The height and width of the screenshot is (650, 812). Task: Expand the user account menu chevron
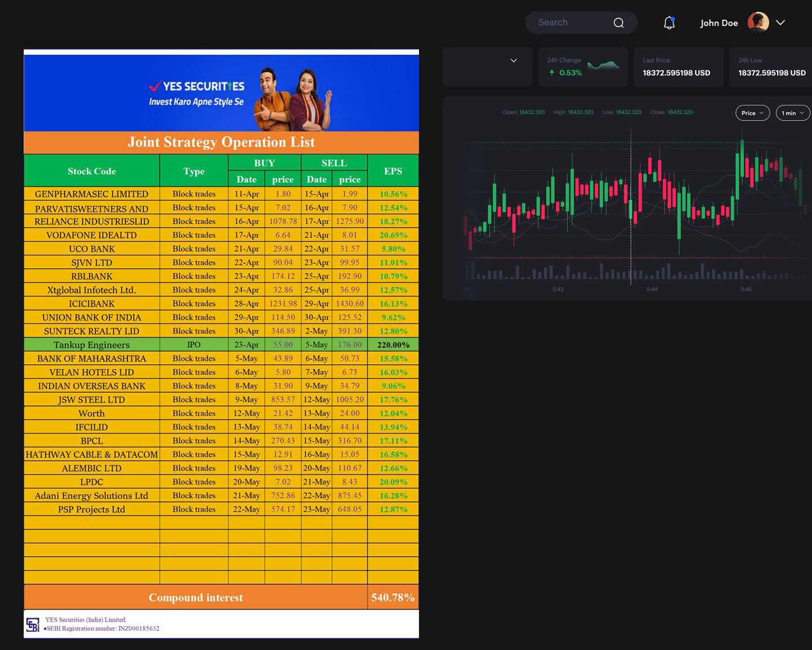pos(780,23)
